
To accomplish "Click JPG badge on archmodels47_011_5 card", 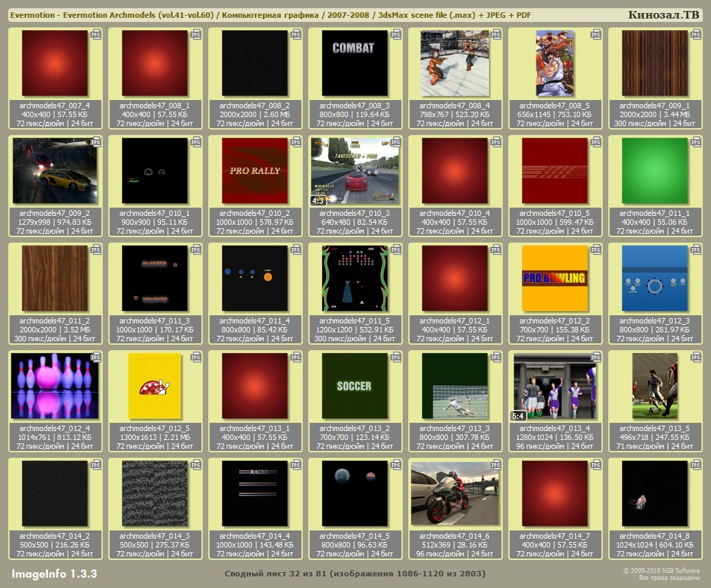I will tap(396, 249).
